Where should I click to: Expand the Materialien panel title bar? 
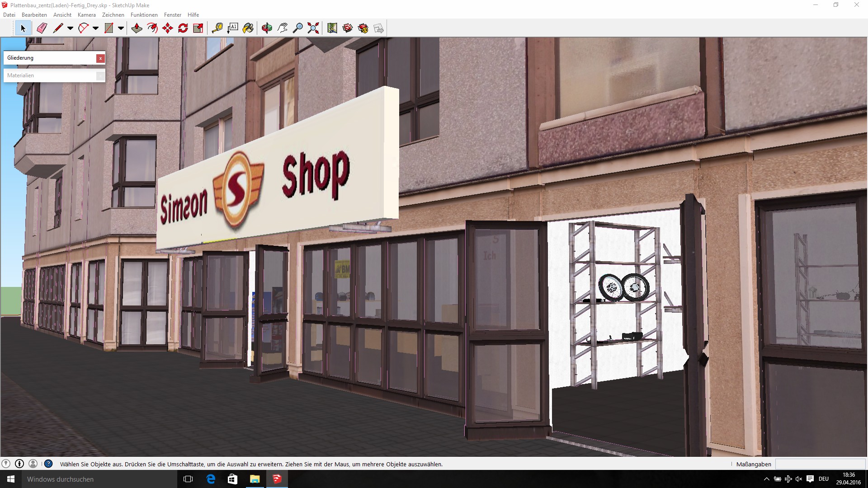(x=50, y=75)
